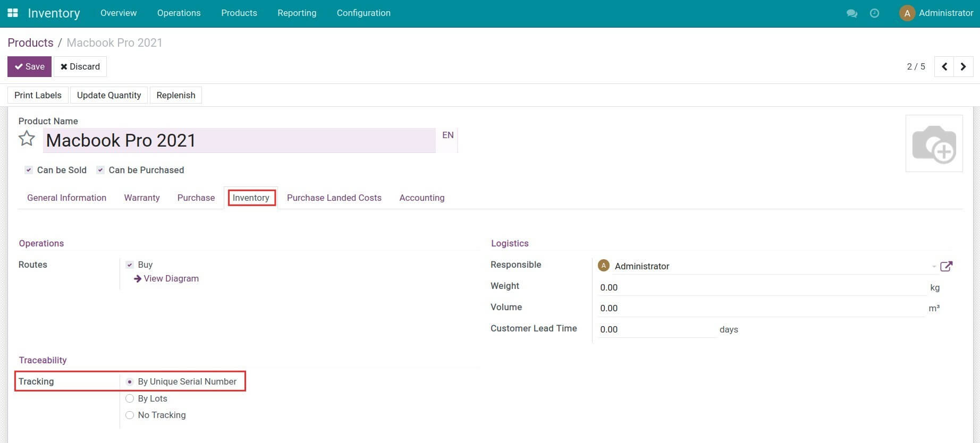Select By Lots tracking option
980x443 pixels.
click(130, 398)
